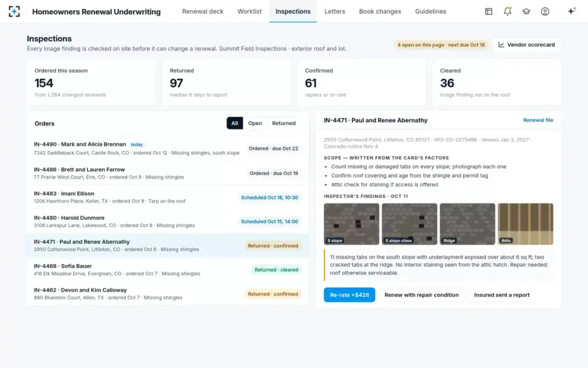Select order IN-4471 Paul and Renee Abernathy
This screenshot has width=588, height=368.
tap(168, 245)
